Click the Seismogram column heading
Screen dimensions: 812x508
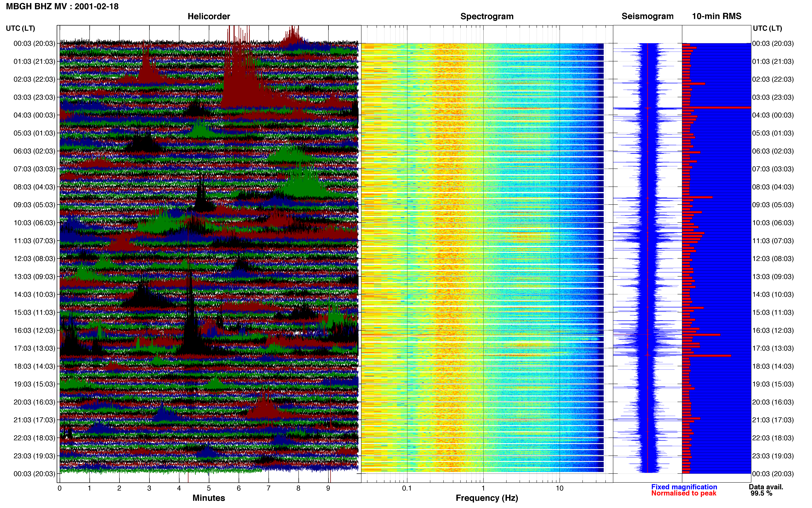tap(647, 16)
